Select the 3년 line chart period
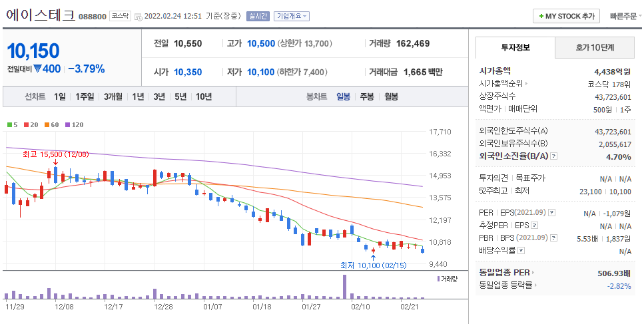The height and width of the screenshot is (324, 644). tap(159, 97)
